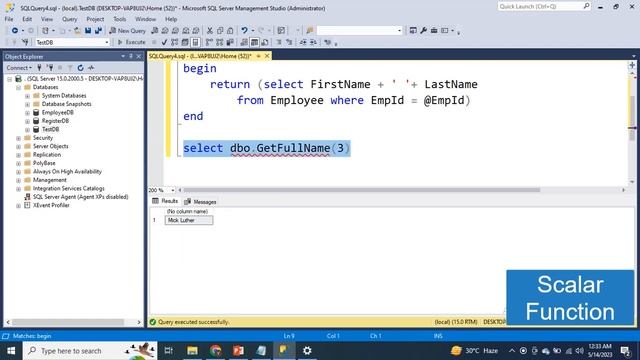Open Settings gear on taskbar
This screenshot has height=360, width=640.
pos(307,351)
